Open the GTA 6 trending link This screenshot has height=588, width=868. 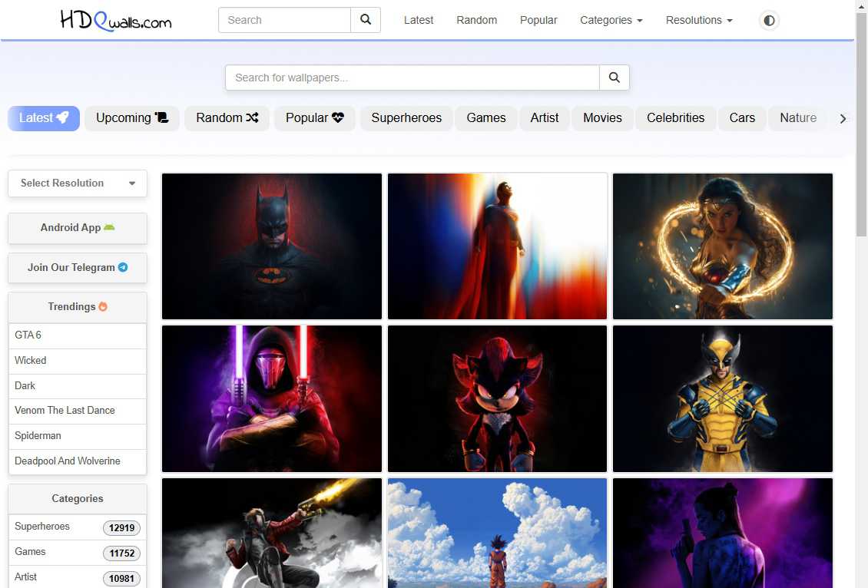pos(78,335)
